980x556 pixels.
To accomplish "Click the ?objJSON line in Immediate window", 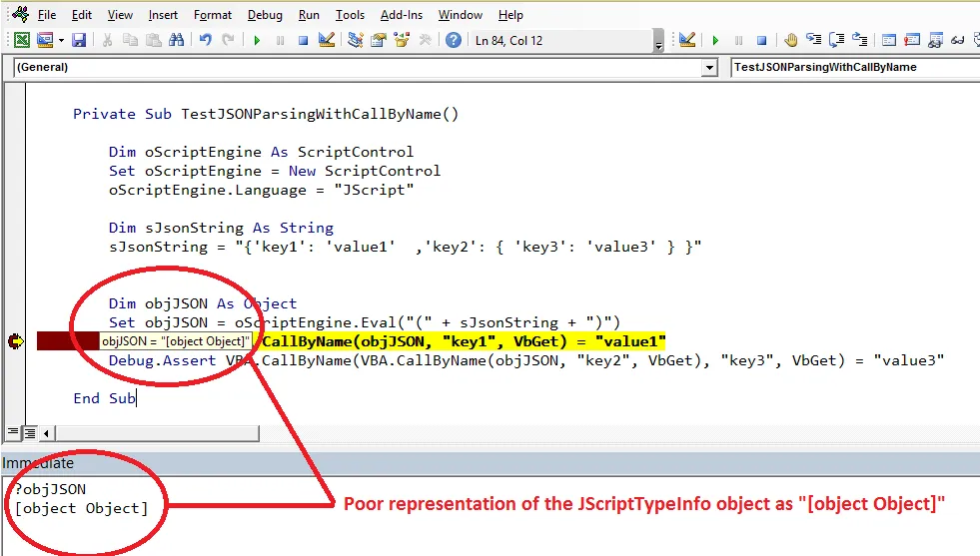I will click(x=51, y=489).
